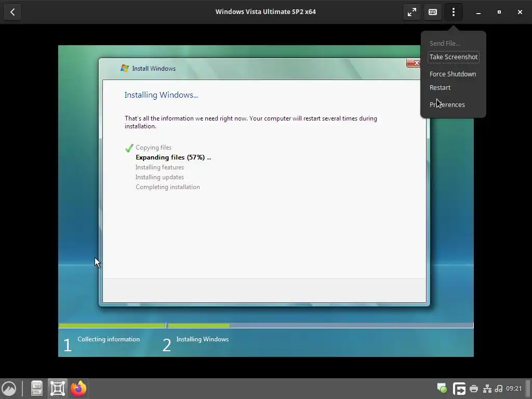The image size is (532, 399).
Task: Click the Windows flag icon in Install Windows title
Action: point(125,68)
